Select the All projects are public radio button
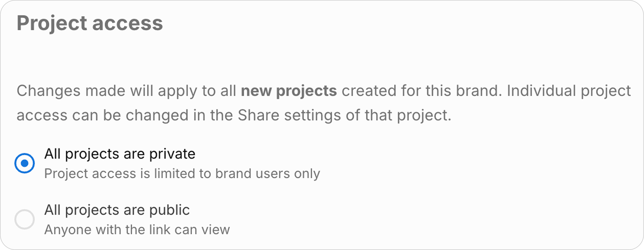 point(24,219)
